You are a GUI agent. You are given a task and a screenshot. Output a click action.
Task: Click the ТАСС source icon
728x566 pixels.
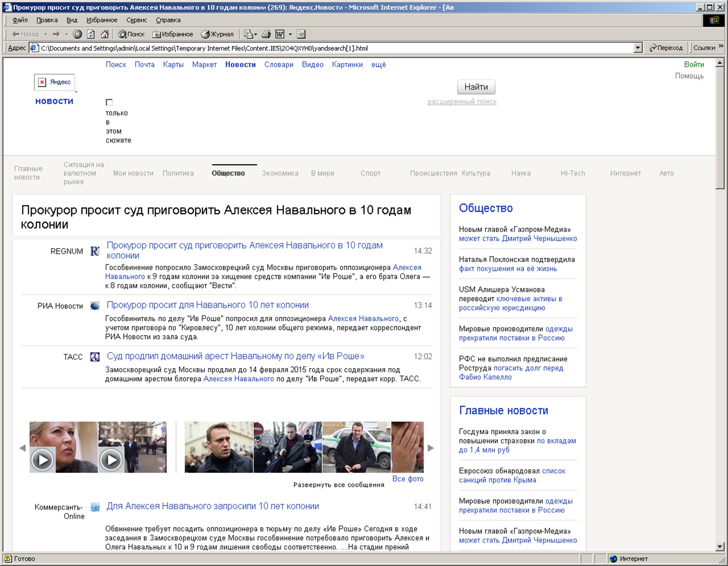95,357
